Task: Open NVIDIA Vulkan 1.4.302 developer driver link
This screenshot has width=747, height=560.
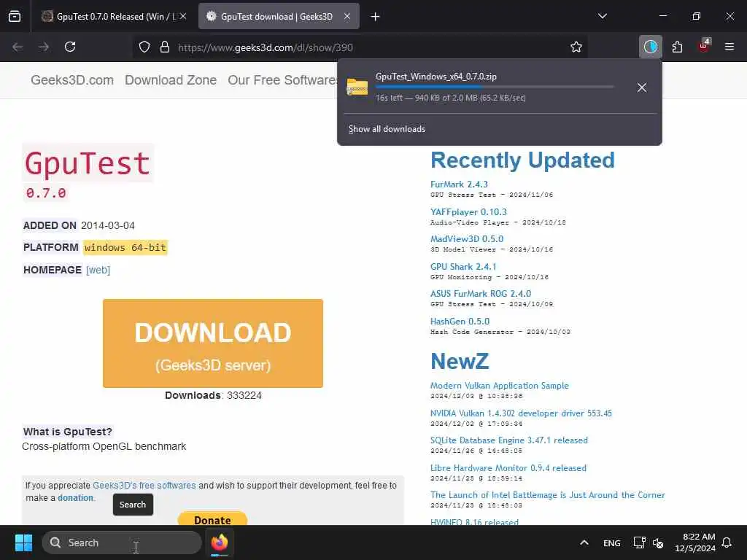Action: pyautogui.click(x=521, y=413)
